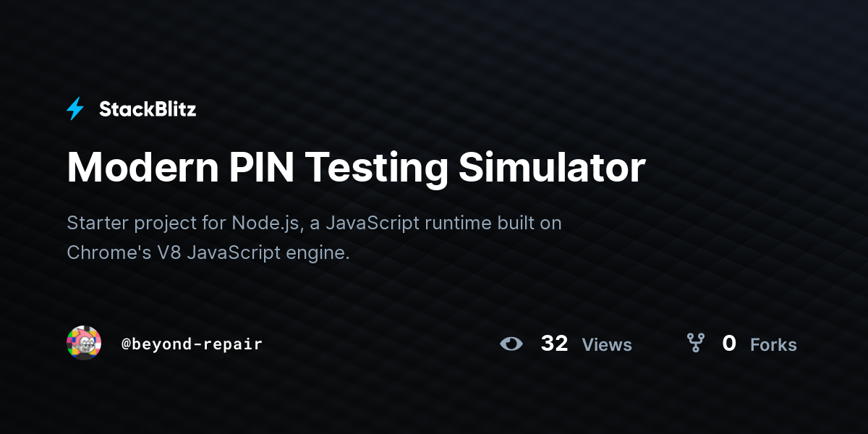The width and height of the screenshot is (868, 434).
Task: Click the fork icon beside 0 Forks
Action: [x=695, y=343]
